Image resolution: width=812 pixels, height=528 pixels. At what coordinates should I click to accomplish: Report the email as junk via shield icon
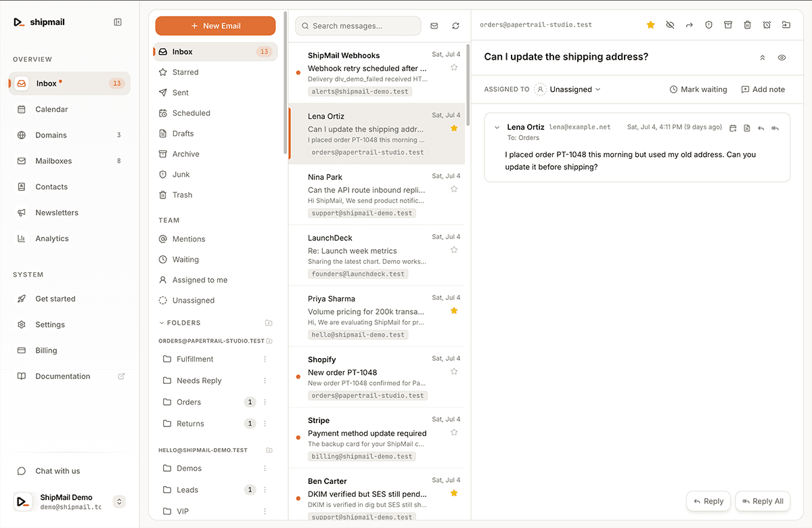pos(708,24)
